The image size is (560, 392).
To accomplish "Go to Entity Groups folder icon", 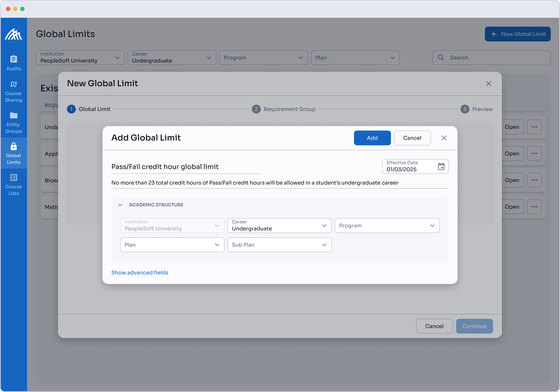I will click(14, 115).
